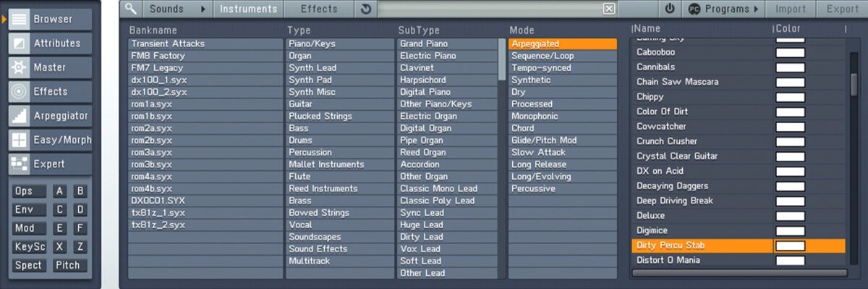868x289 pixels.
Task: Open the Attributes page icon
Action: [x=20, y=43]
